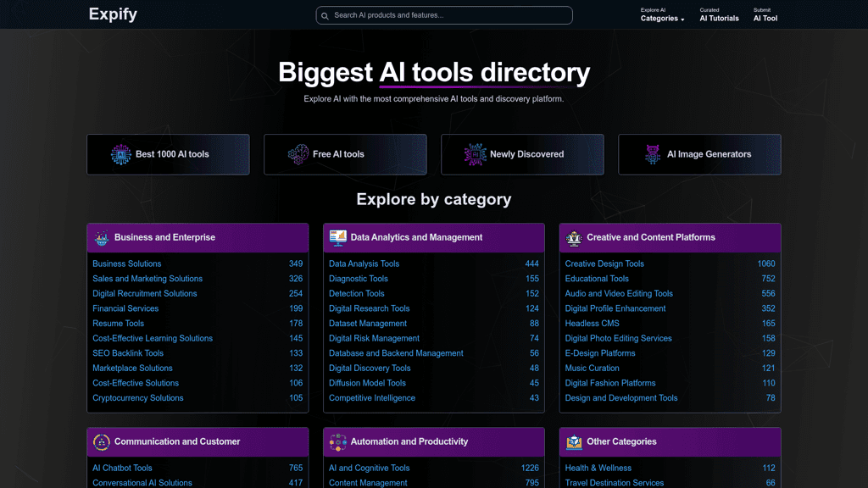This screenshot has height=488, width=868.
Task: Open the Data Analysis Tools link
Action: pyautogui.click(x=364, y=263)
